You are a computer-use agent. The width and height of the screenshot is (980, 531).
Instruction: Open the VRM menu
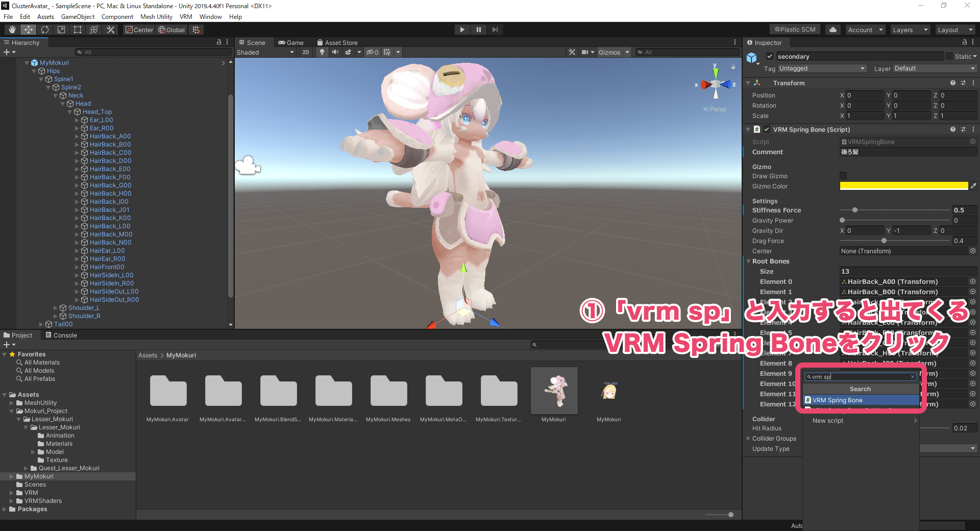click(x=186, y=16)
